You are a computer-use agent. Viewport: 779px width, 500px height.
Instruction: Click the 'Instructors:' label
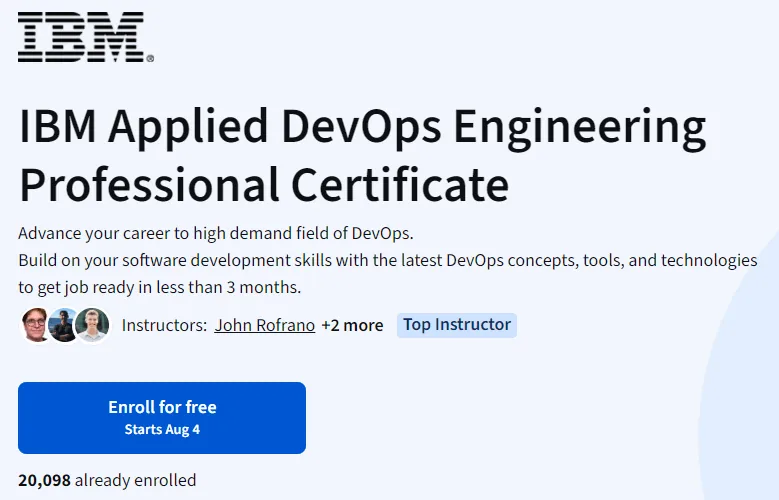pyautogui.click(x=164, y=325)
